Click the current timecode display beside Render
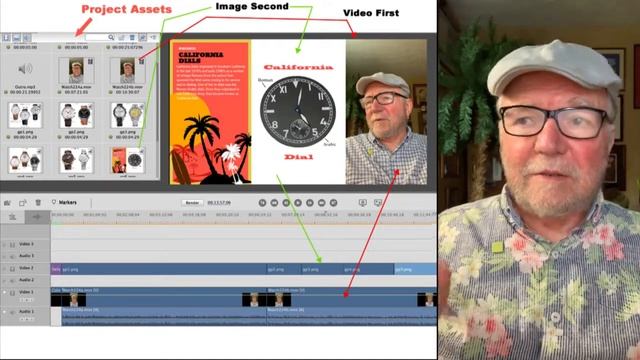Image resolution: width=640 pixels, height=360 pixels. (x=219, y=203)
